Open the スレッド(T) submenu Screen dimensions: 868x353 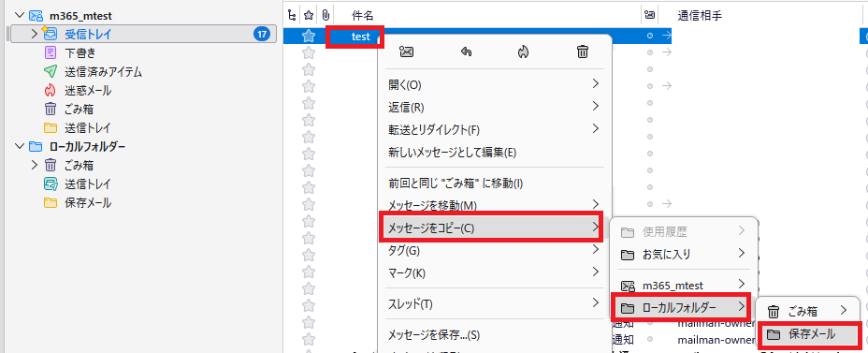pos(495,303)
